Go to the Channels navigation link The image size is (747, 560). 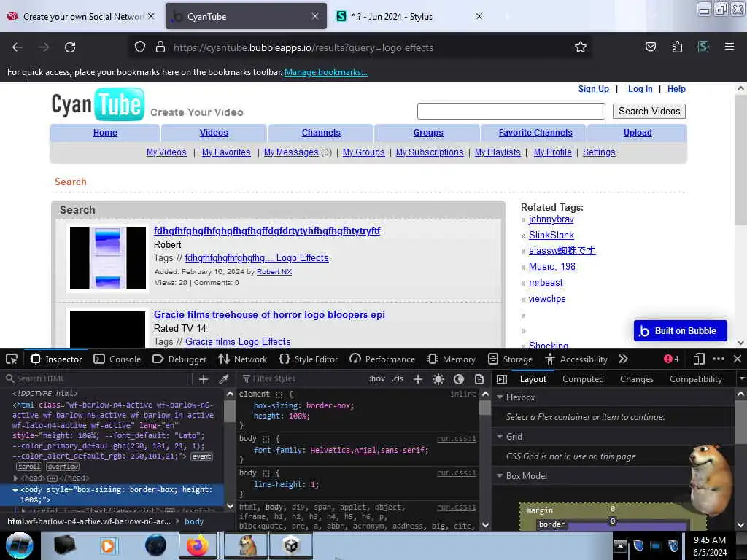click(321, 133)
